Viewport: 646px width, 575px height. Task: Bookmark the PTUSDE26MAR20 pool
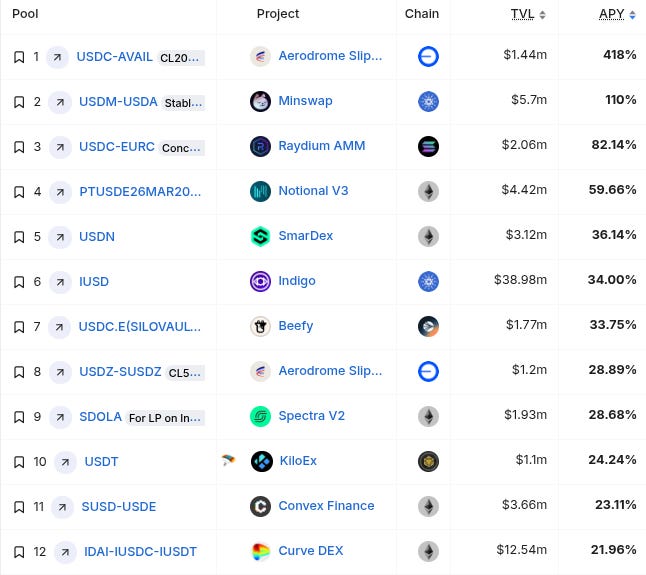point(19,192)
